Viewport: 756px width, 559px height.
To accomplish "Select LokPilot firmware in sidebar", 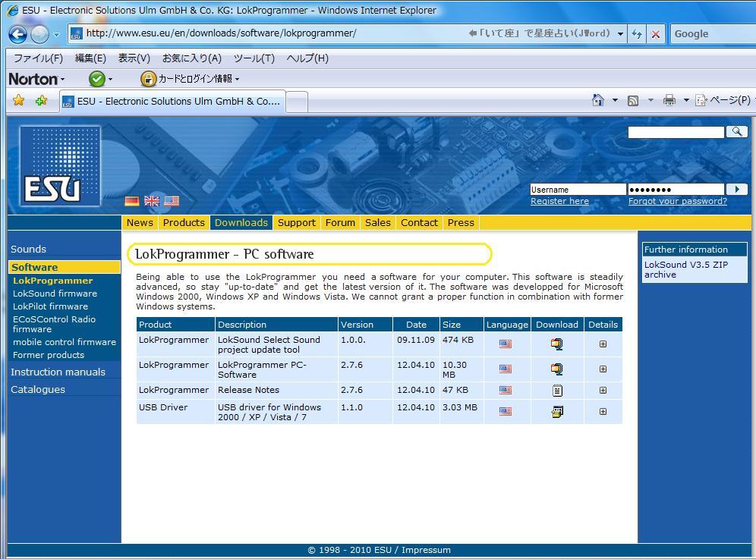I will tap(50, 306).
